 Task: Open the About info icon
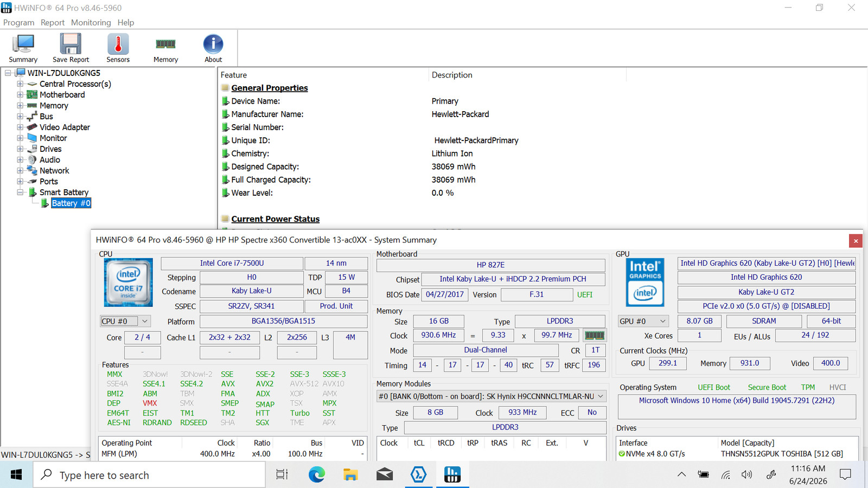pyautogui.click(x=213, y=48)
